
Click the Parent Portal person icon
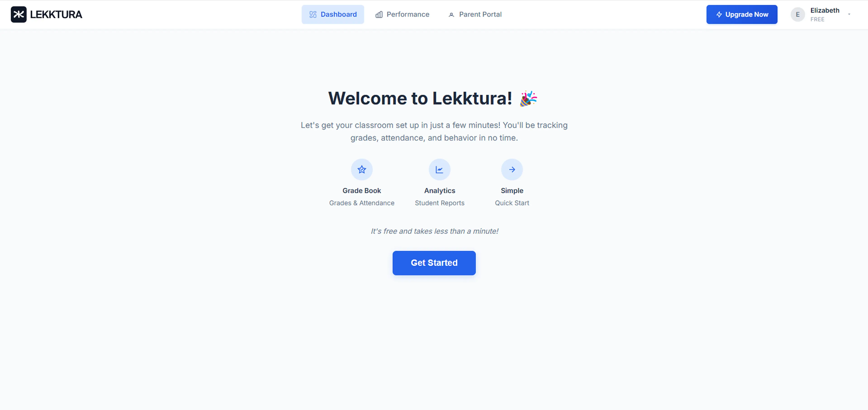coord(451,14)
